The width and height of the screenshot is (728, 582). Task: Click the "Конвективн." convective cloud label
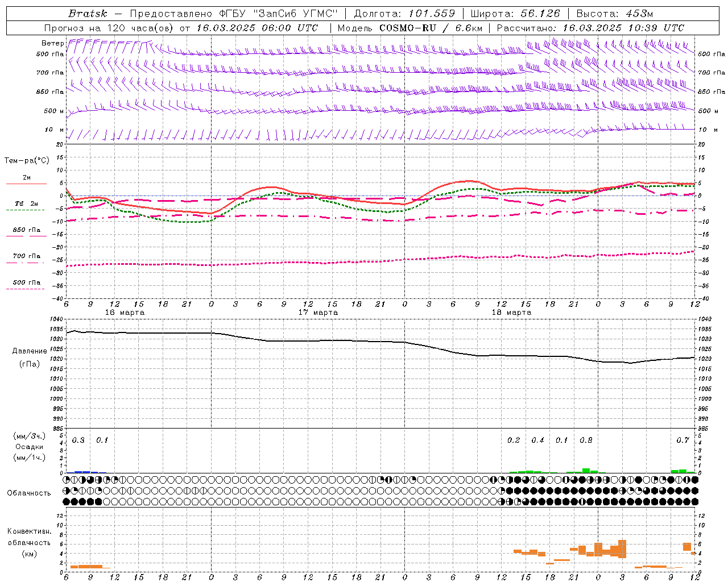pos(30,531)
